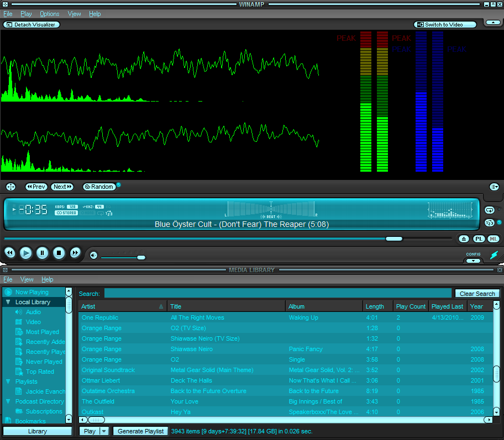Select the Video library view icon

coord(19,322)
